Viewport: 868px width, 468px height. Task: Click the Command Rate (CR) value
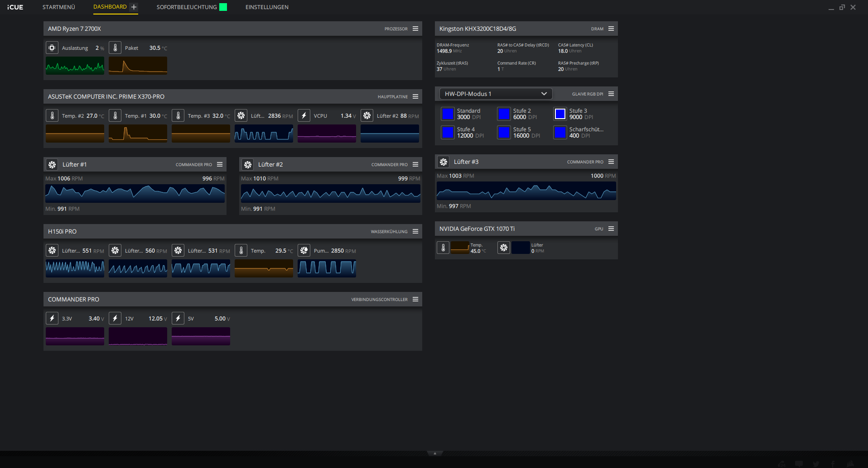[x=501, y=69]
